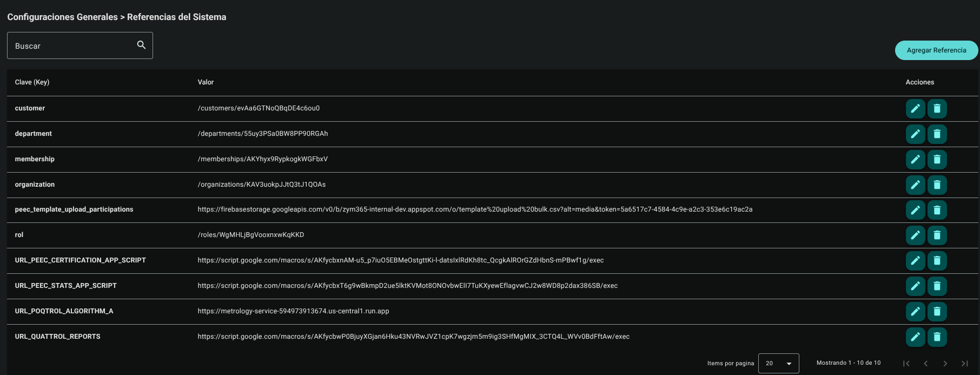The width and height of the screenshot is (980, 375).
Task: Click the Clave (Key) column header
Action: pyautogui.click(x=32, y=82)
